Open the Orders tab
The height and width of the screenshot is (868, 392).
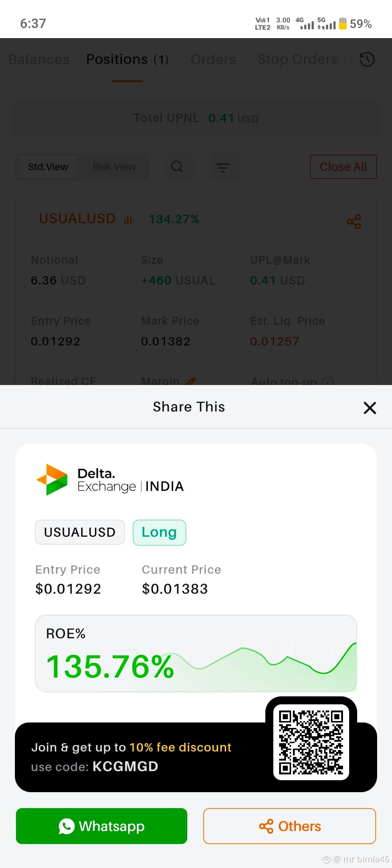click(x=213, y=60)
